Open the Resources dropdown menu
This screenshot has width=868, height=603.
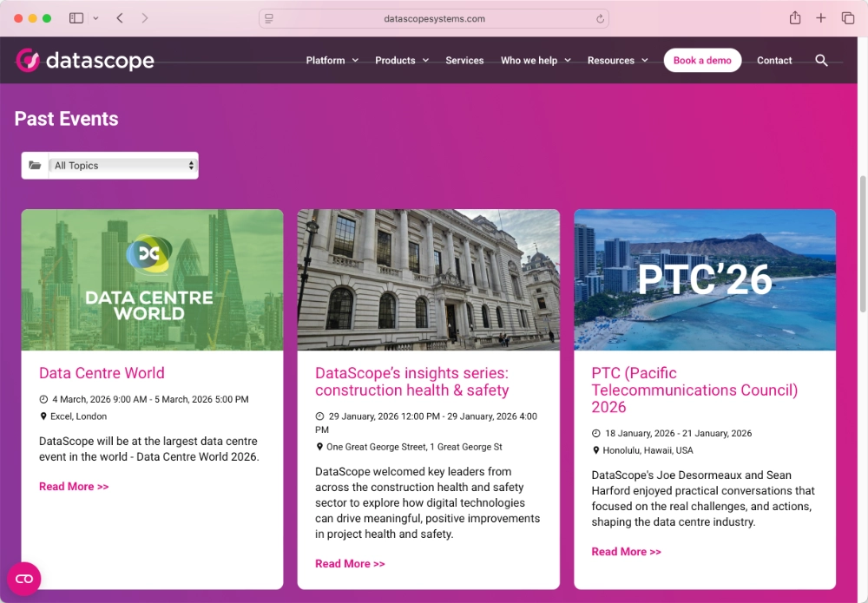[x=616, y=61]
